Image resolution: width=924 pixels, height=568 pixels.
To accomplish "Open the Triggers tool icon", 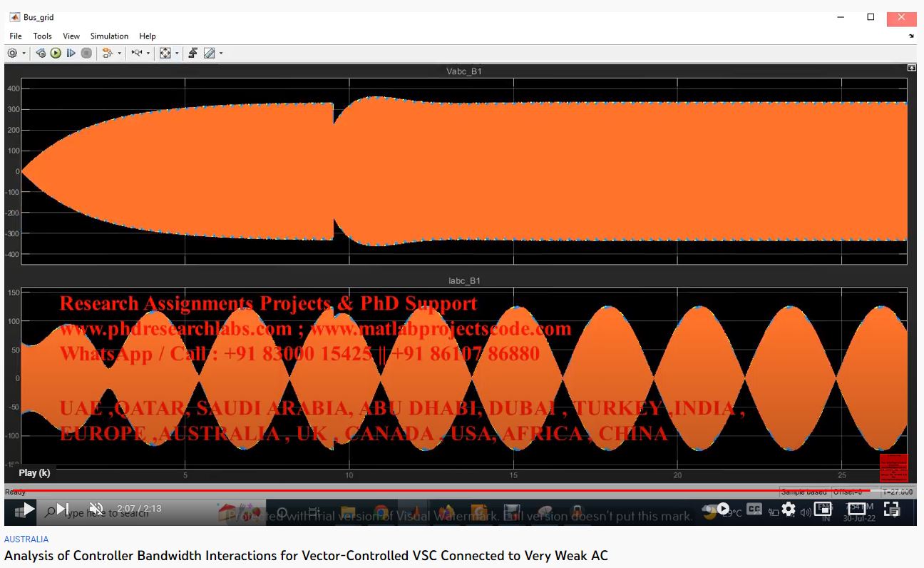I will [x=192, y=54].
